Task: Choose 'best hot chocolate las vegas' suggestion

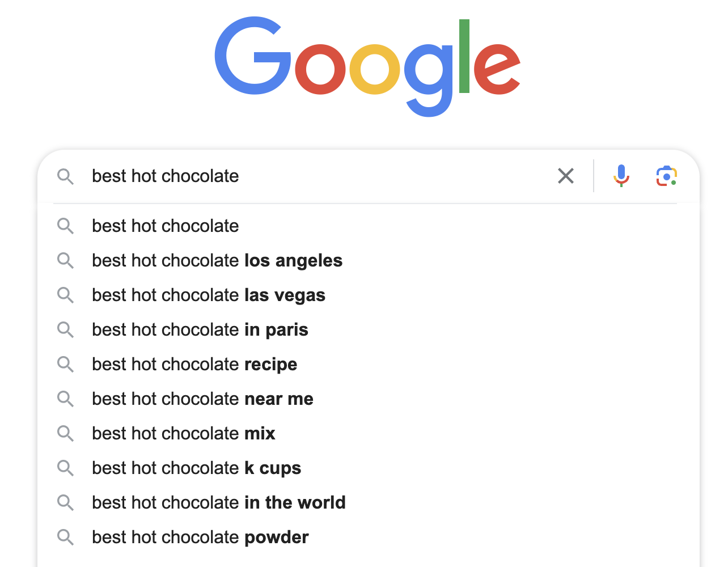Action: tap(209, 295)
